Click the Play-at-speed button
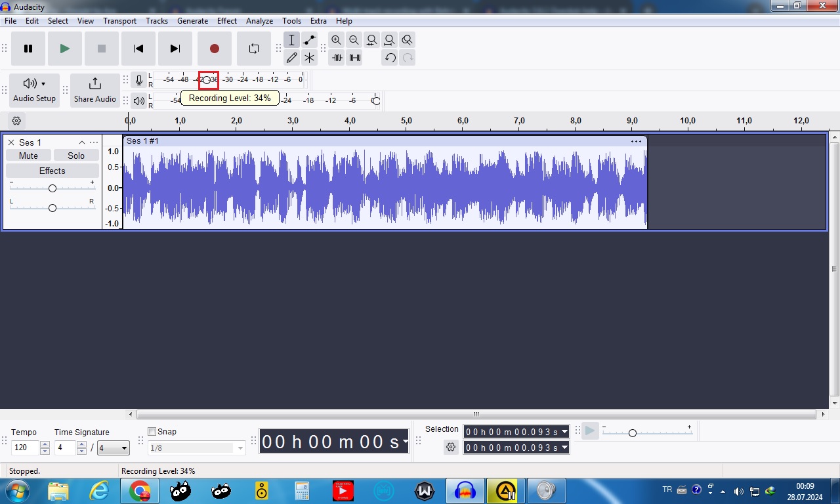 (x=590, y=431)
